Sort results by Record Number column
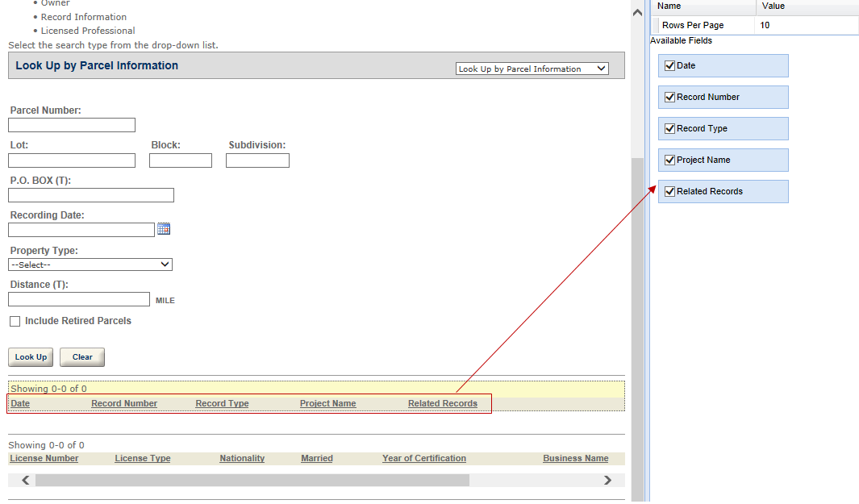Image resolution: width=859 pixels, height=504 pixels. [x=124, y=404]
